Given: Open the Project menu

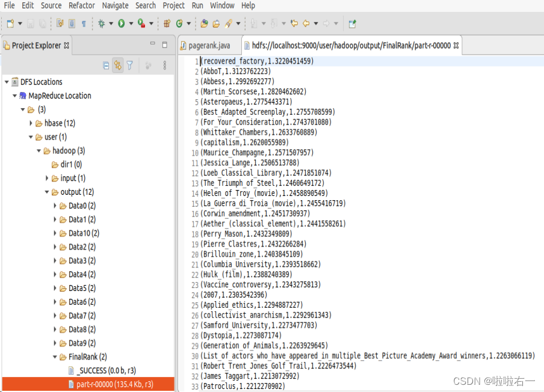Looking at the screenshot, I should (173, 5).
